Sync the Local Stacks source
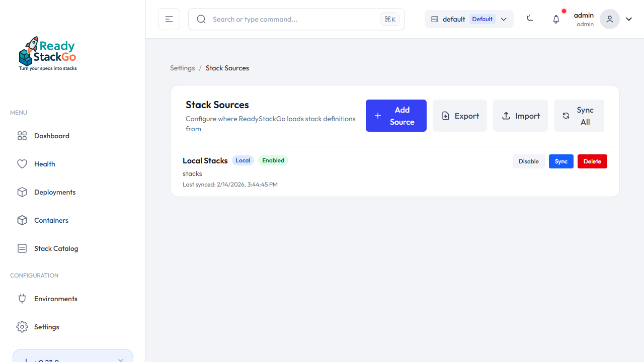Screen dimensions: 644x362 (561, 161)
